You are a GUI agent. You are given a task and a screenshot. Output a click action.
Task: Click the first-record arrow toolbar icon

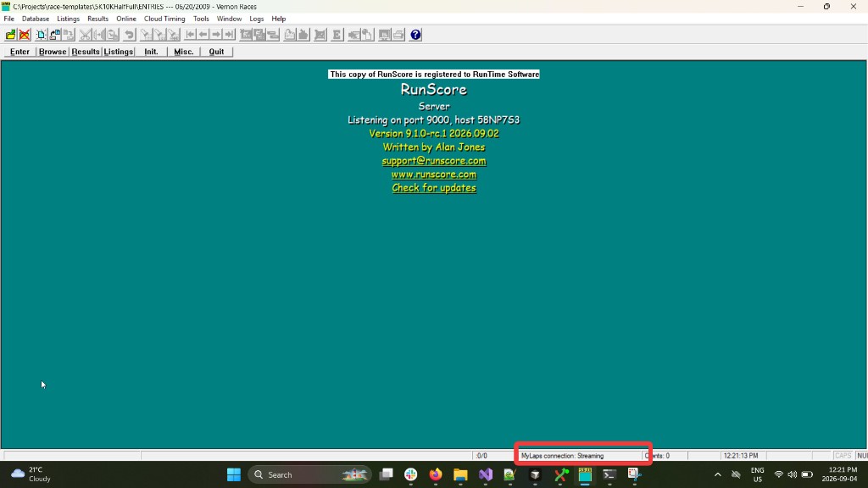pos(190,35)
